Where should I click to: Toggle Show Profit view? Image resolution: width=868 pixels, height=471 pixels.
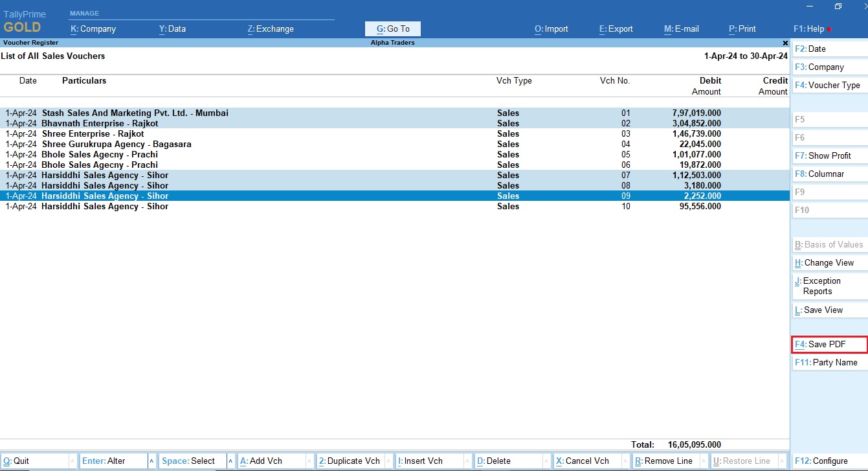[823, 155]
